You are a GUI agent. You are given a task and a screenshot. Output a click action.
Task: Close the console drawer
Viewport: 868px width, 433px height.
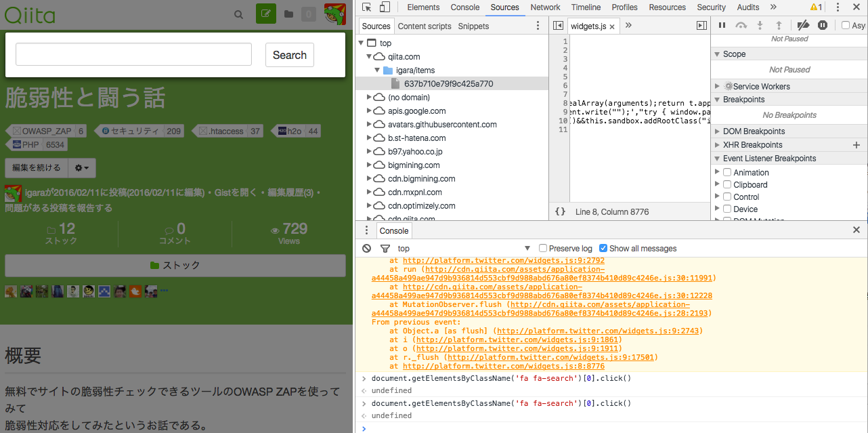coord(856,230)
